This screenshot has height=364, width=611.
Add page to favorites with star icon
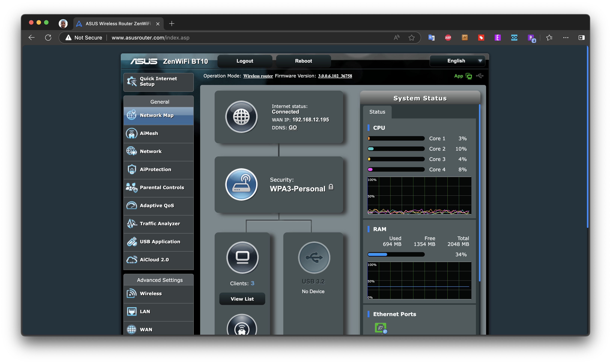click(x=411, y=38)
